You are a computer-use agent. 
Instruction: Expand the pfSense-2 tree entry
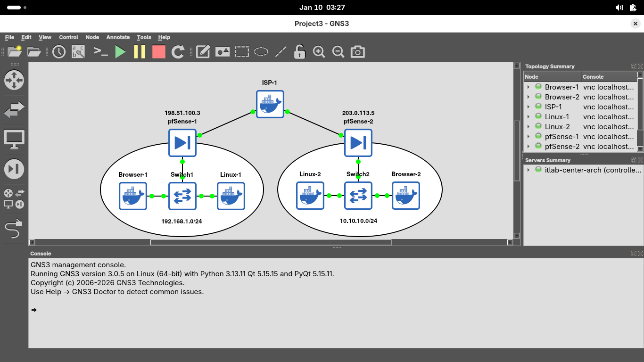528,147
